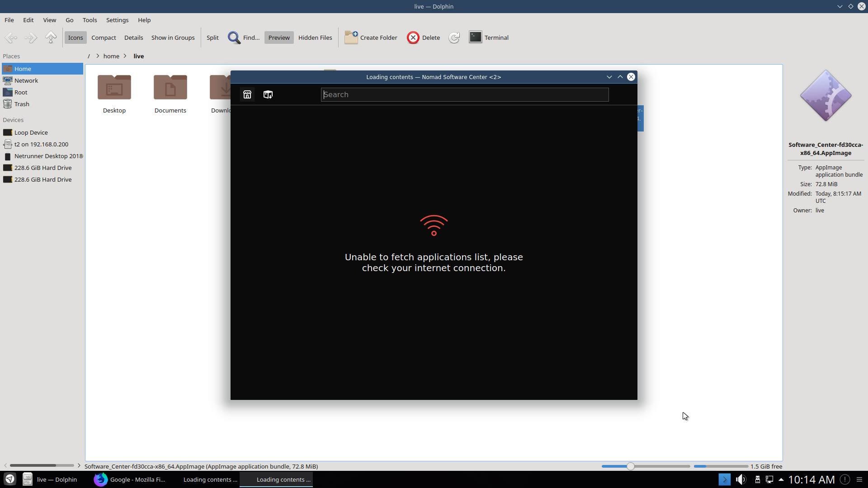
Task: Click inside the Search field
Action: pyautogui.click(x=465, y=94)
